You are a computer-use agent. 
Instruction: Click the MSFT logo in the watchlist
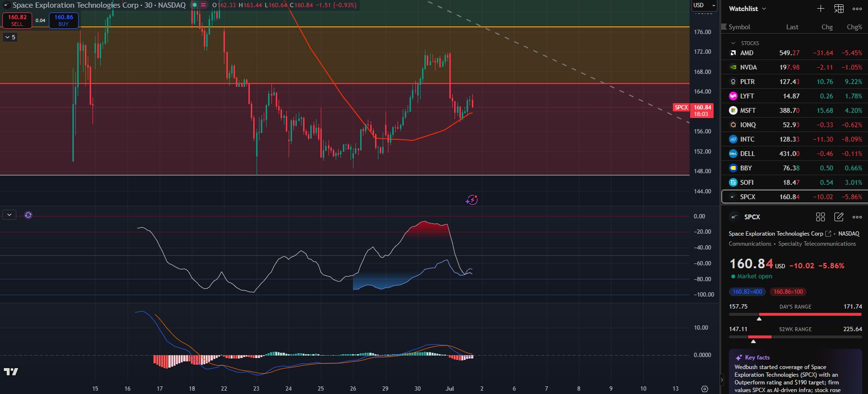pos(733,110)
